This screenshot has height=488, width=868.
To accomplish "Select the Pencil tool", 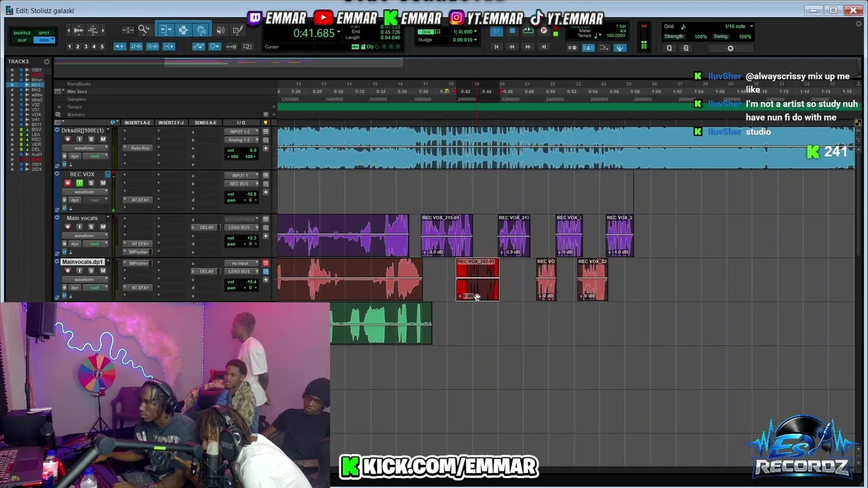I will pos(239,30).
